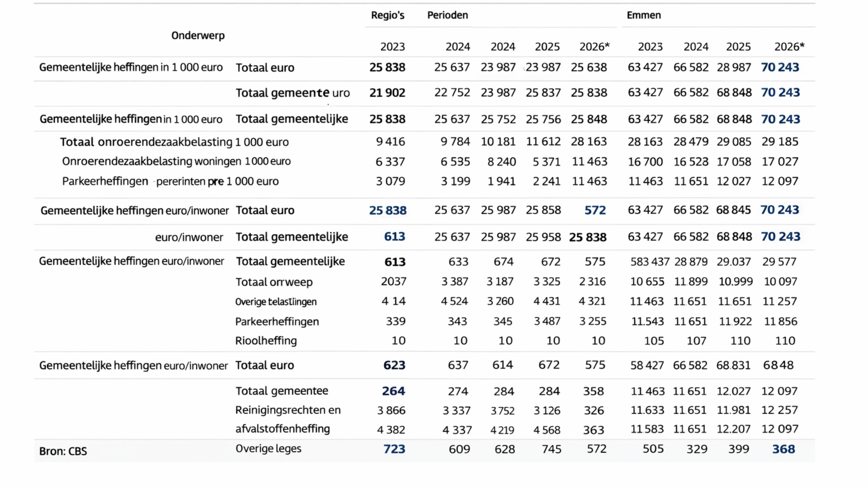The image size is (868, 488).
Task: Click the Totaal gemeente uro row label
Action: [x=292, y=93]
